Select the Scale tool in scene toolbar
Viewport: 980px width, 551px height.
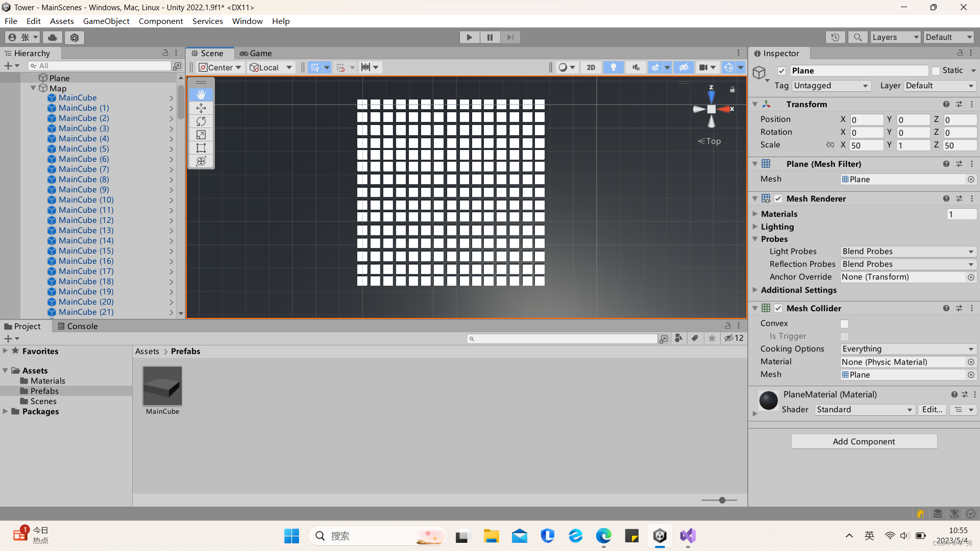tap(201, 135)
